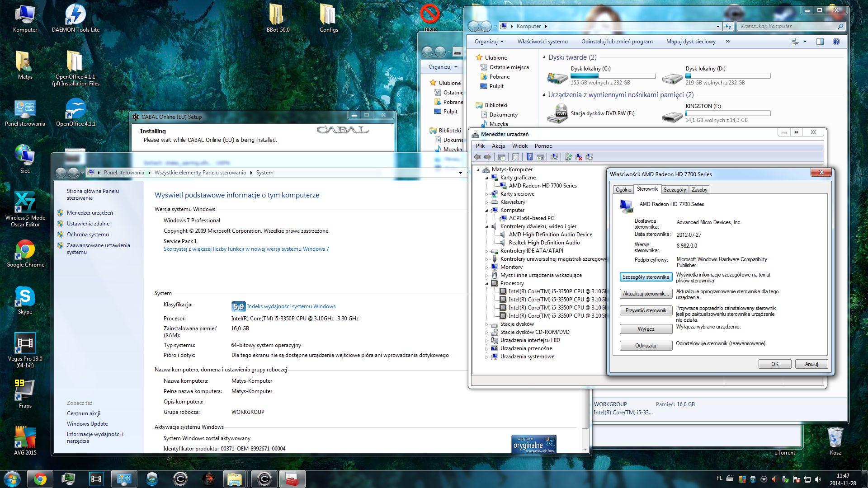Screen dimensions: 868x488
Task: Select the AVG 2015 desktop icon
Action: click(25, 441)
